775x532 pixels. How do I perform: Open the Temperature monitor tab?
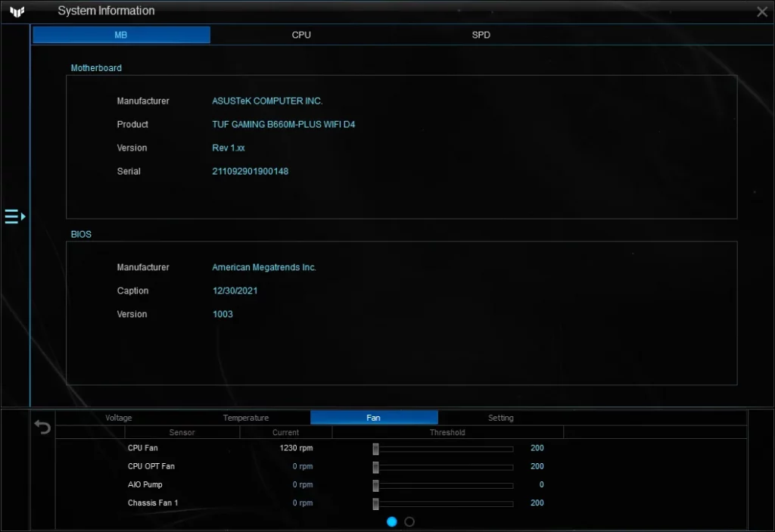[246, 418]
